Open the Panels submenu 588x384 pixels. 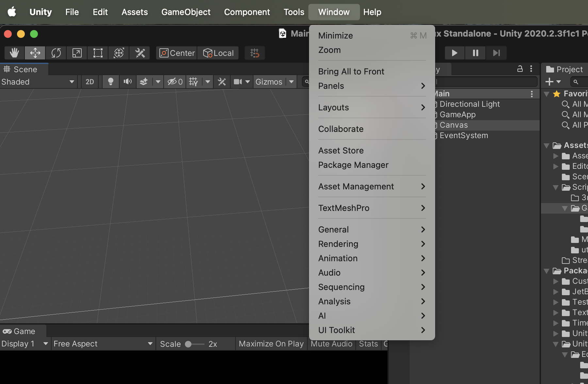pos(372,86)
